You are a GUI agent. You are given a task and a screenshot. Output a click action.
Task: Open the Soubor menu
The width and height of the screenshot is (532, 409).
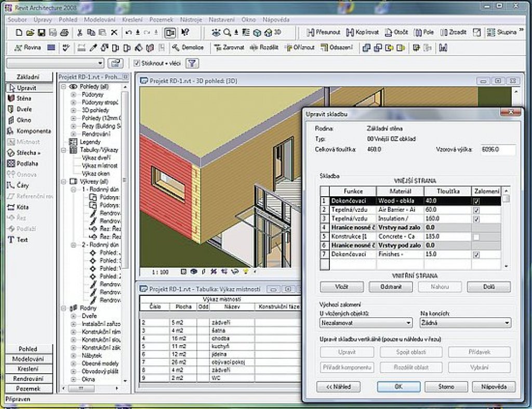(17, 20)
